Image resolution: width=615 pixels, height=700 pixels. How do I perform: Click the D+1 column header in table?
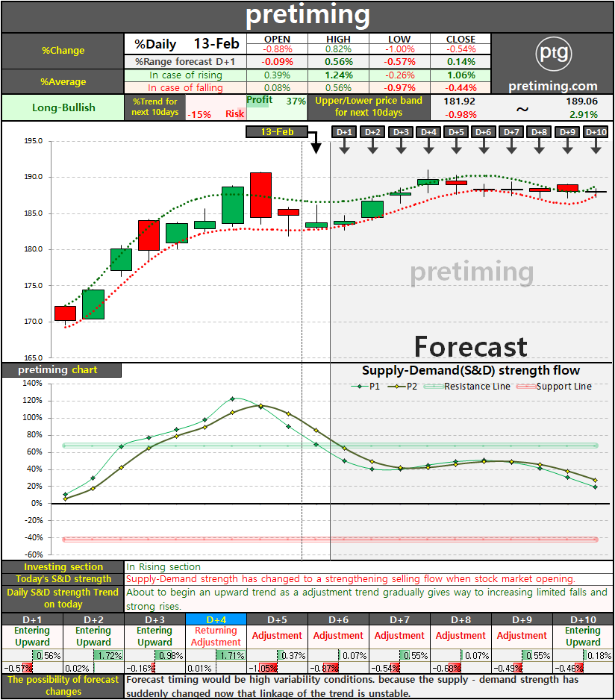pos(32,619)
